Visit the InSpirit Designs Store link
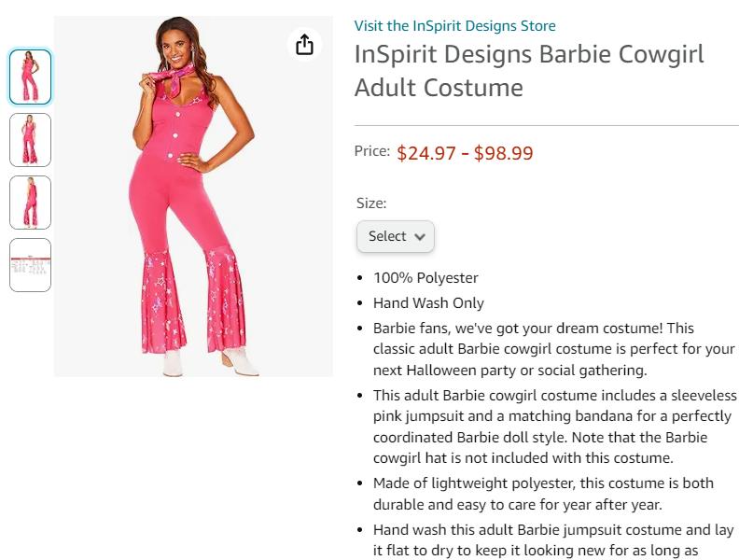753x560 pixels. point(454,25)
